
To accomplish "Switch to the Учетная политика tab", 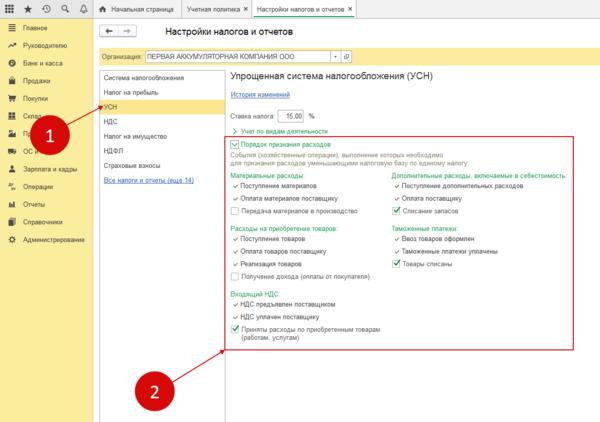I will pyautogui.click(x=214, y=9).
